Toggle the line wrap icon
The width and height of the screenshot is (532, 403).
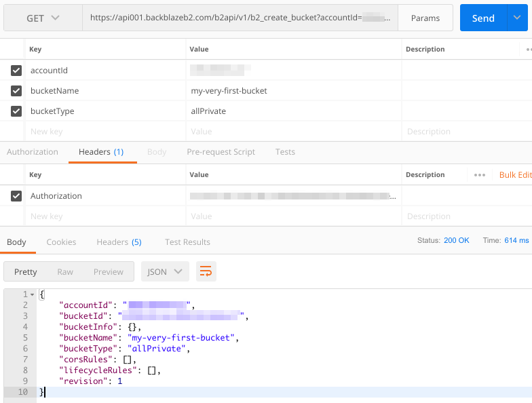click(206, 271)
